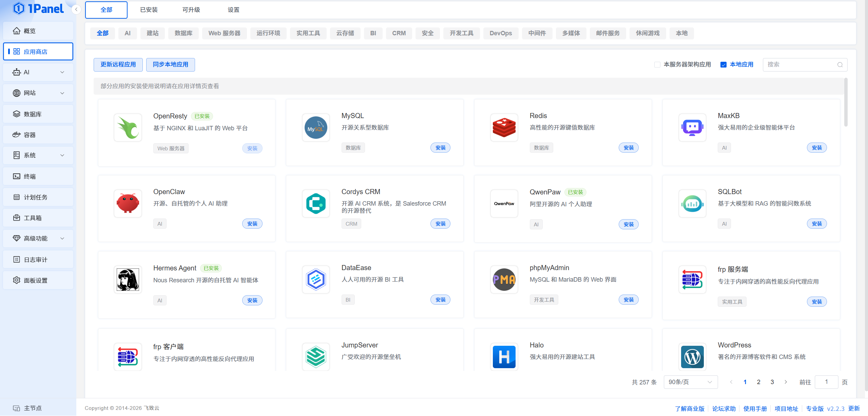This screenshot has height=416, width=868.
Task: Open the MySQL app icon
Action: 316,128
